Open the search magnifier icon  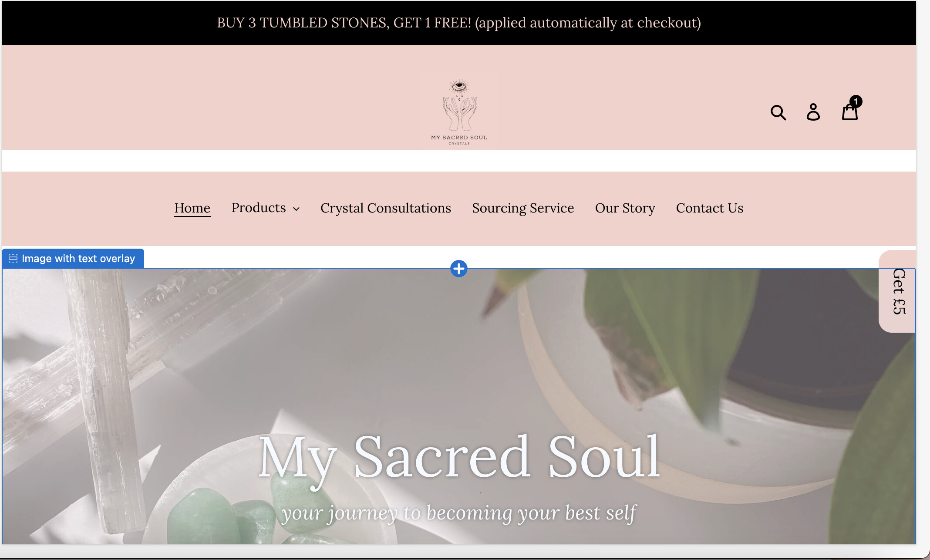coord(778,112)
